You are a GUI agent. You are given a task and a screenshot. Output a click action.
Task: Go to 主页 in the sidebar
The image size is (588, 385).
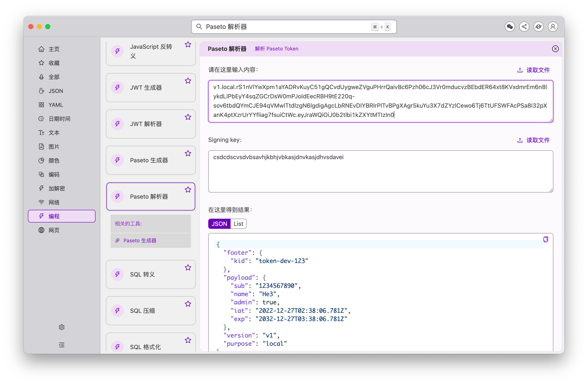[62, 49]
